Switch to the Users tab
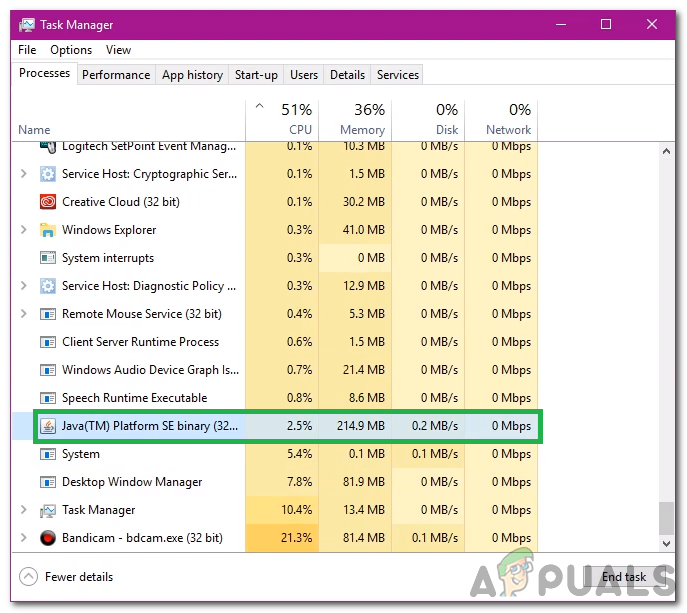Screen dimensions: 687x613 (304, 75)
